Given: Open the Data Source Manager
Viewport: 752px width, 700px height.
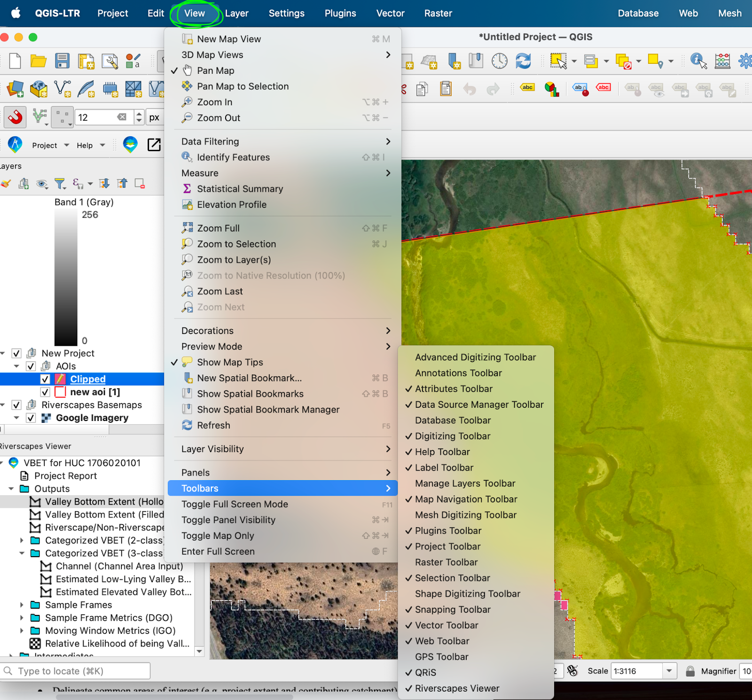Looking at the screenshot, I should (15, 88).
